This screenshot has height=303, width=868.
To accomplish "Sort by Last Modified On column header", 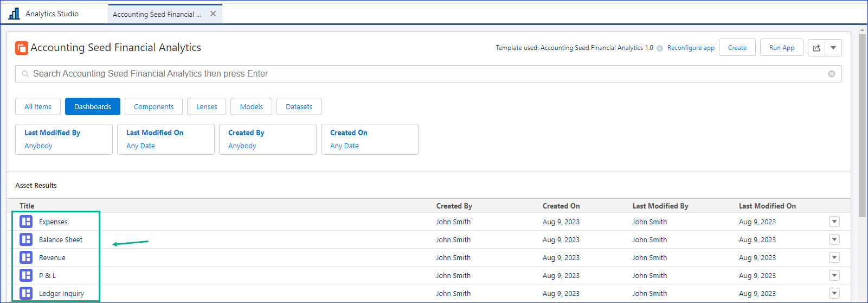I will tap(767, 206).
